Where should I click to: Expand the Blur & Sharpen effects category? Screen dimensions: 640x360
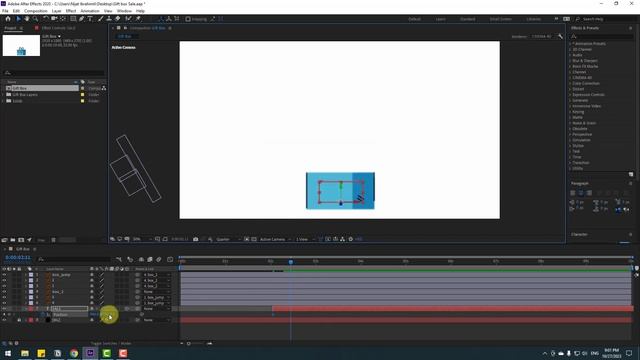coord(570,60)
